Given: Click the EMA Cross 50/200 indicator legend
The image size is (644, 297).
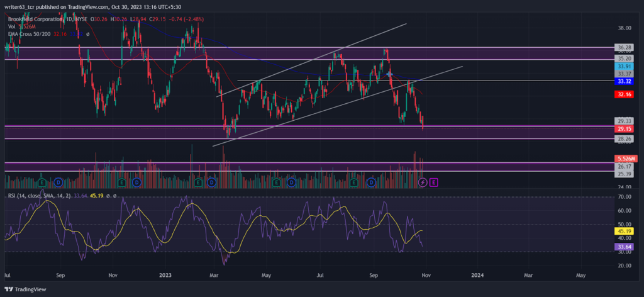Looking at the screenshot, I should (x=29, y=34).
